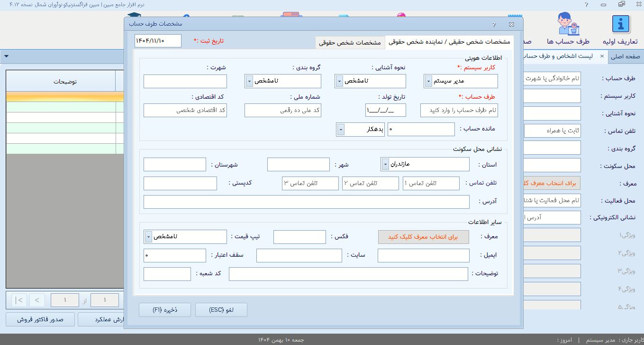
Task: Click the کد ملی ده رقمی field
Action: pyautogui.click(x=282, y=111)
